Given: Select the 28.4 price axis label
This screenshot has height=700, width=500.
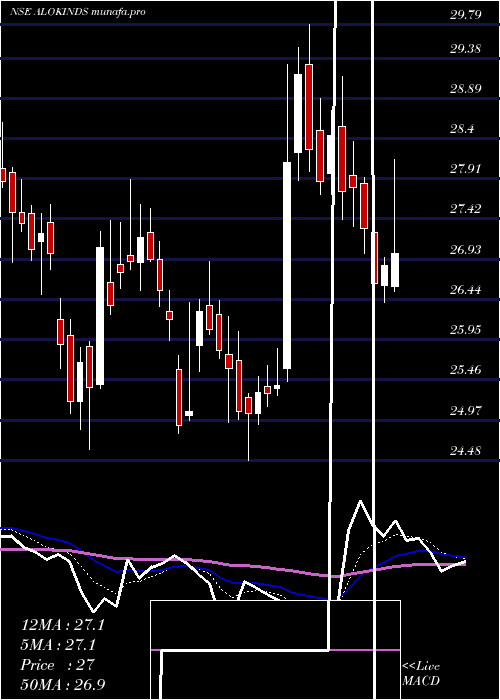Looking at the screenshot, I should [x=462, y=129].
